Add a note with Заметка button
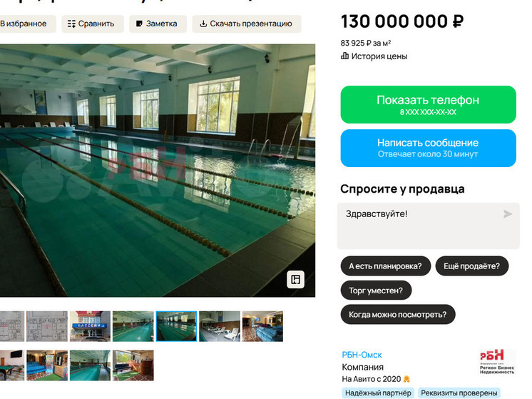The width and height of the screenshot is (532, 399). (x=158, y=24)
